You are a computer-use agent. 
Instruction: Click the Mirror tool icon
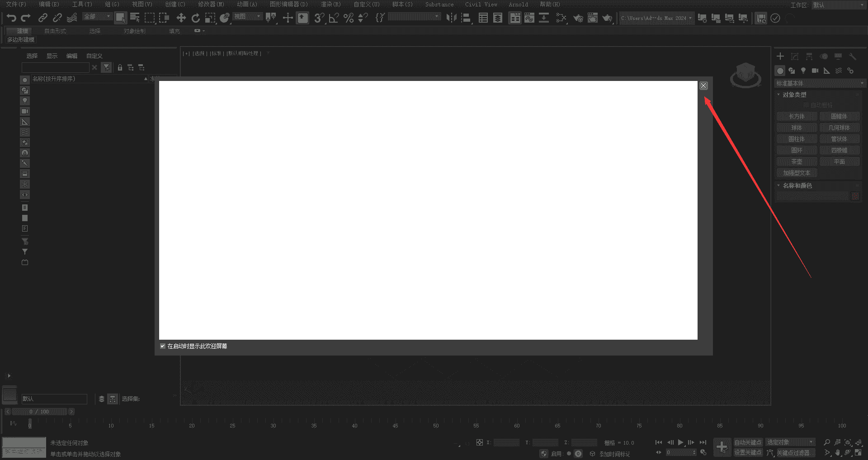click(x=451, y=18)
